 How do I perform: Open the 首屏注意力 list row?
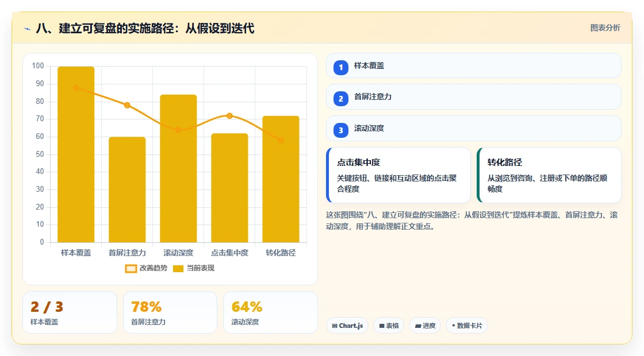pyautogui.click(x=474, y=97)
